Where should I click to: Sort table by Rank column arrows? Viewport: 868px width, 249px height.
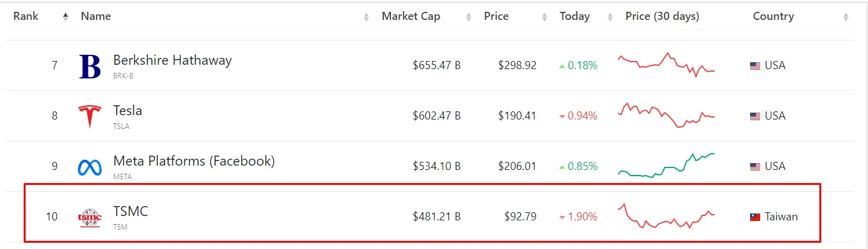[65, 17]
